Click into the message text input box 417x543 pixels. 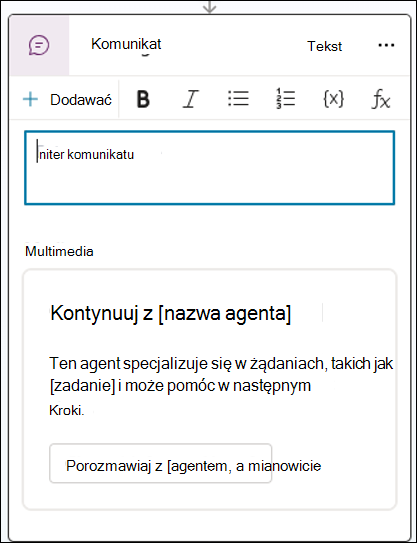click(x=210, y=168)
